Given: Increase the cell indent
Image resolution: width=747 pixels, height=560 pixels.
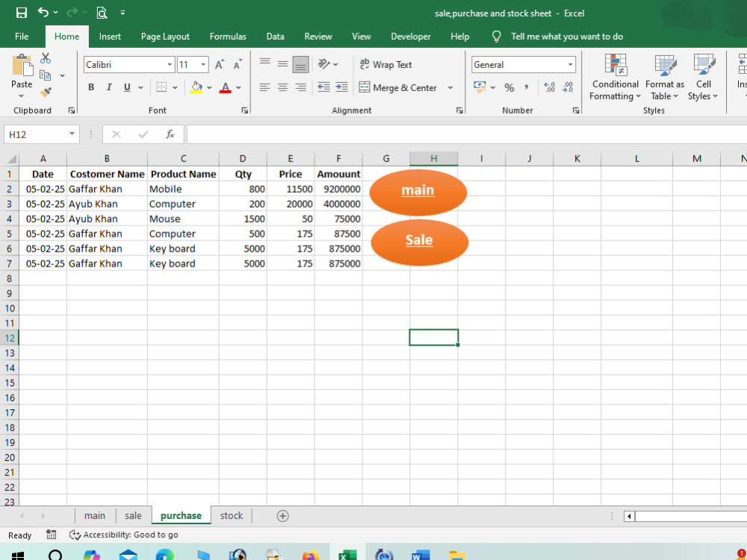Looking at the screenshot, I should (341, 87).
